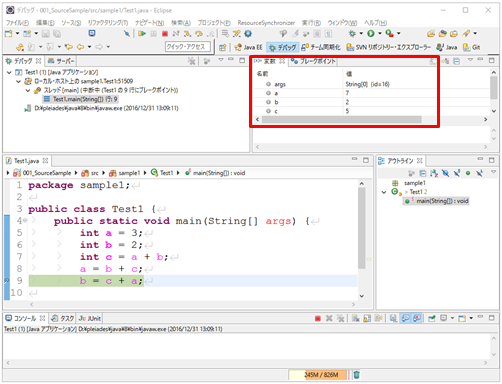Switch to the ブレークポイント tab
502x384 pixels.
[x=313, y=61]
